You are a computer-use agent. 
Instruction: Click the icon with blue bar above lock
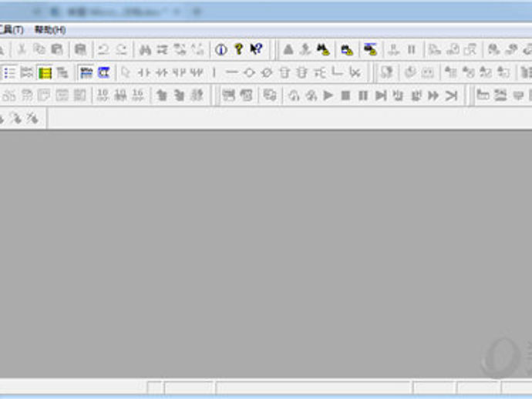(x=370, y=49)
